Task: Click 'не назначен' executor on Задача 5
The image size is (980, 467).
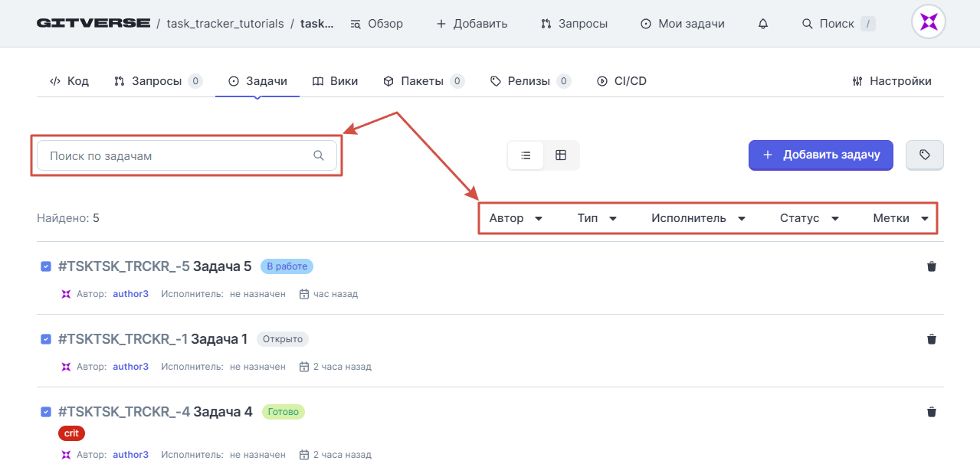Action: click(x=257, y=294)
